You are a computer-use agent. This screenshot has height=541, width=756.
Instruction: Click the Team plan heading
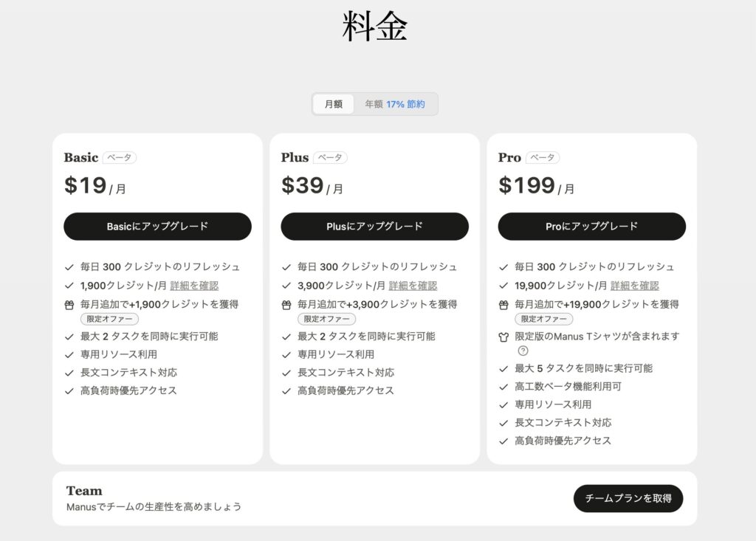(84, 491)
